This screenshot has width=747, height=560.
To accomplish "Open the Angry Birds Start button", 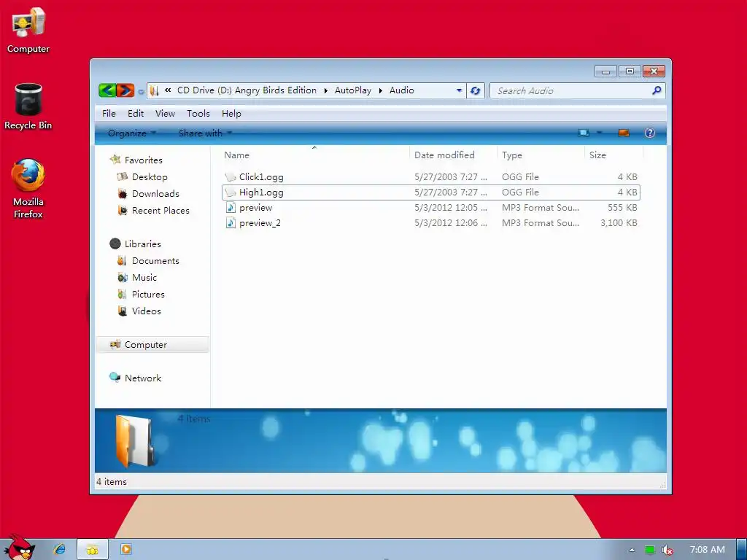I will [x=19, y=547].
